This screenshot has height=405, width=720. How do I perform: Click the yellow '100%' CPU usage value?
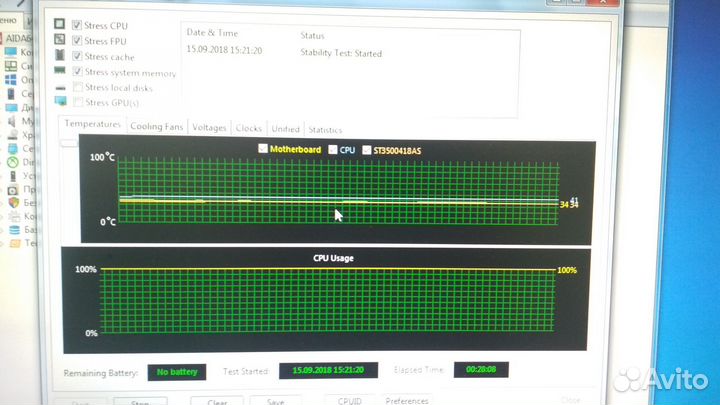coord(567,270)
